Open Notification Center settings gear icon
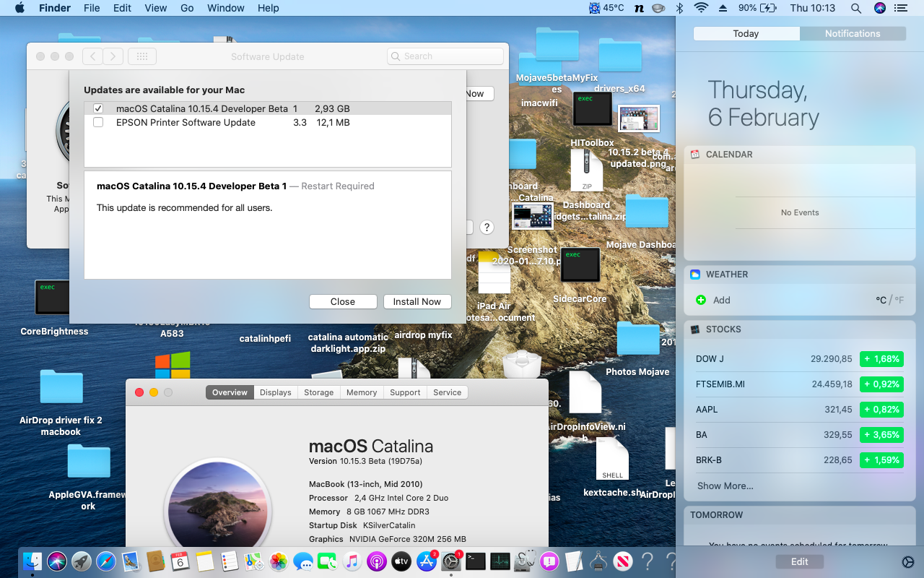The height and width of the screenshot is (578, 924). tap(908, 562)
